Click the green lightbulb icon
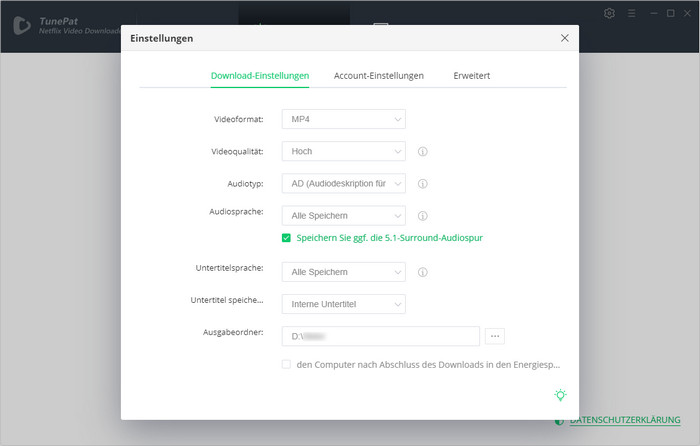This screenshot has width=700, height=446. [x=561, y=395]
